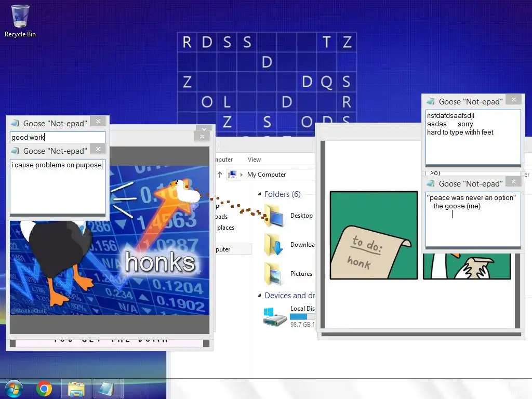The image size is (532, 399).
Task: Close the 'i cause problems on purpose' Not-epad
Action: pos(98,149)
